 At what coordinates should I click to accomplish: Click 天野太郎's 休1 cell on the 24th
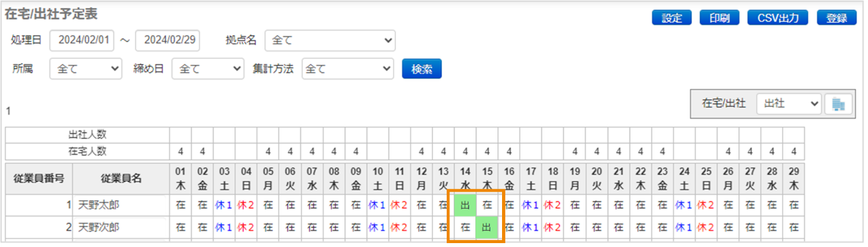pyautogui.click(x=684, y=205)
